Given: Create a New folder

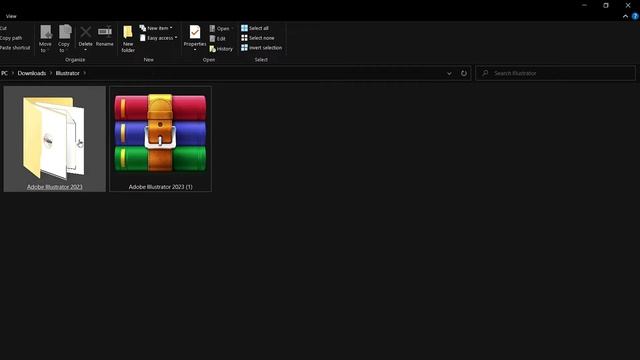Looking at the screenshot, I should [x=128, y=38].
